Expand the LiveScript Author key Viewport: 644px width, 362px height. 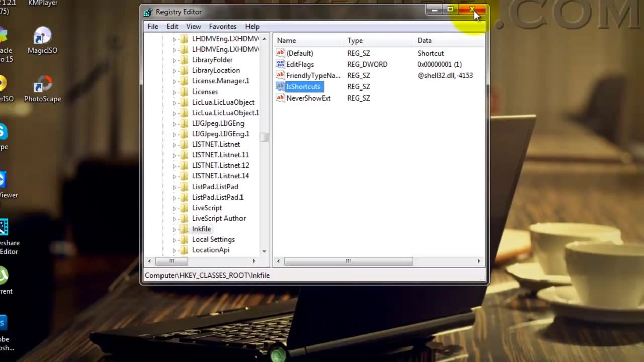(x=175, y=219)
